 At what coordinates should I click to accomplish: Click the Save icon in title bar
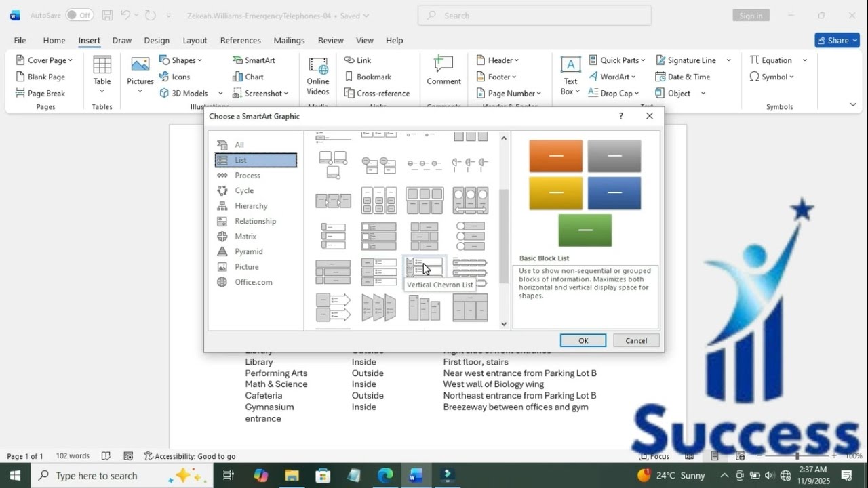107,15
